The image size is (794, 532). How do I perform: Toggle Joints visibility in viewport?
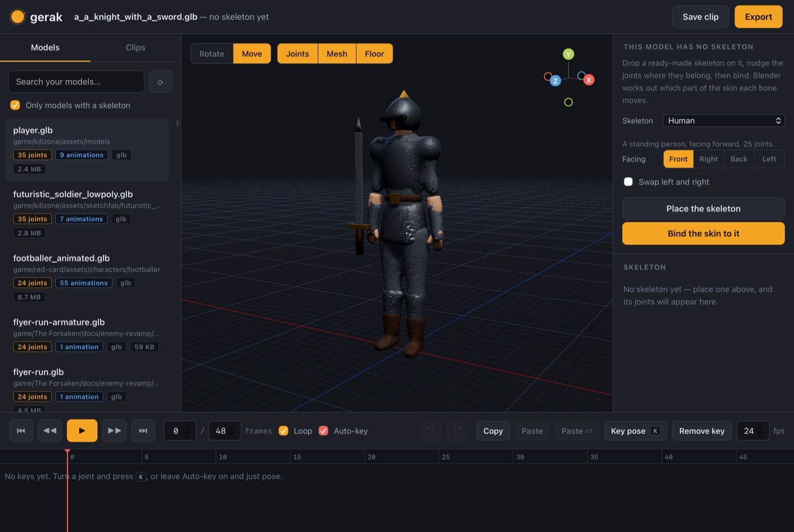(x=297, y=54)
